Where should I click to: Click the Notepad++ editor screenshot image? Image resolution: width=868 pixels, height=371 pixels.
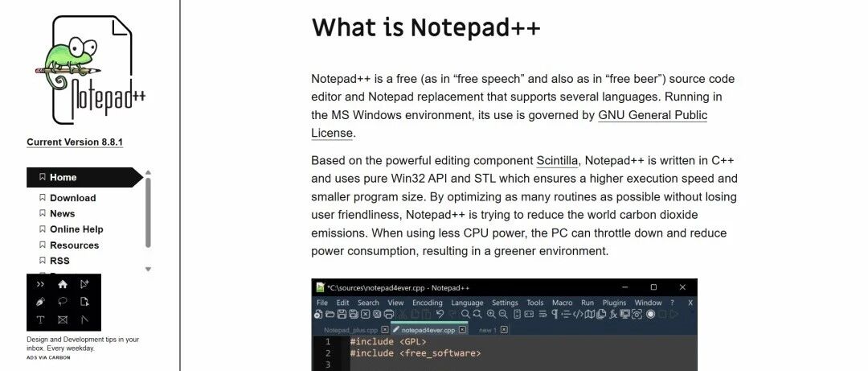tap(504, 325)
